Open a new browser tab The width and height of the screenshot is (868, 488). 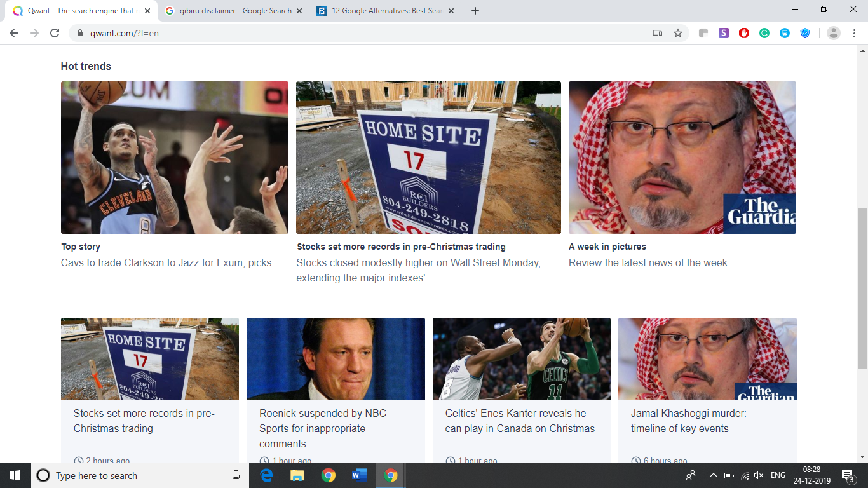475,11
